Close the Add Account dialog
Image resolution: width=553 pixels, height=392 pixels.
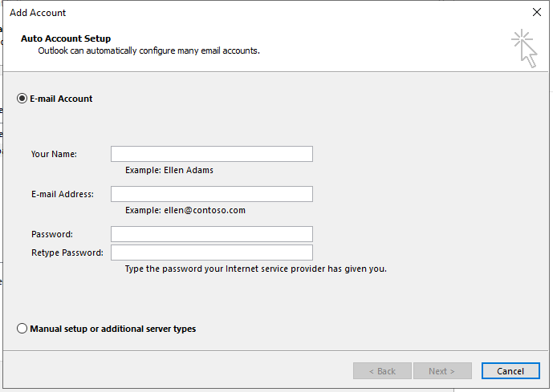[537, 12]
